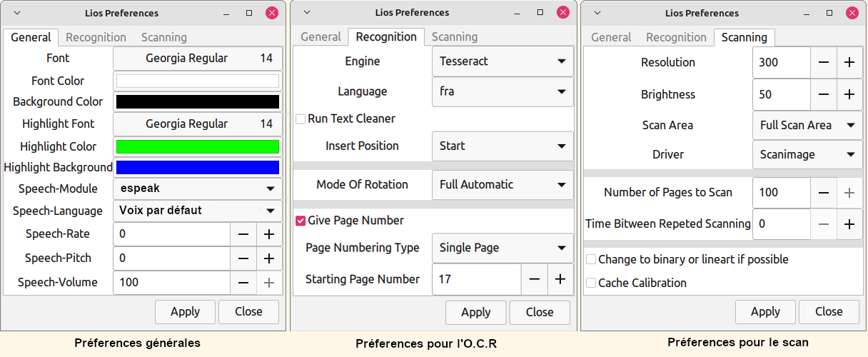
Task: Select General tab in Recognition preferences window
Action: [x=321, y=37]
